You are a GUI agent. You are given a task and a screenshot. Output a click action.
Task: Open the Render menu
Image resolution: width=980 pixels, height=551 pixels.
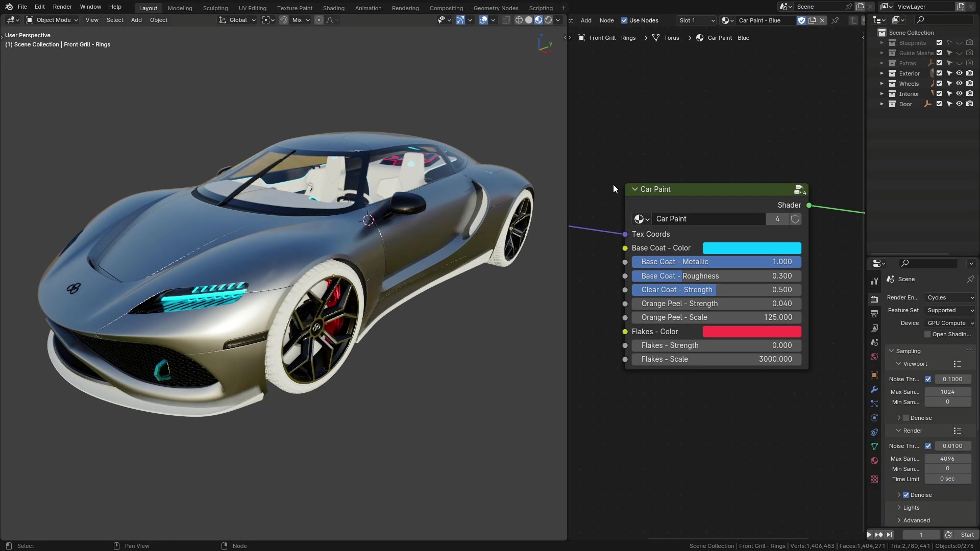point(62,7)
